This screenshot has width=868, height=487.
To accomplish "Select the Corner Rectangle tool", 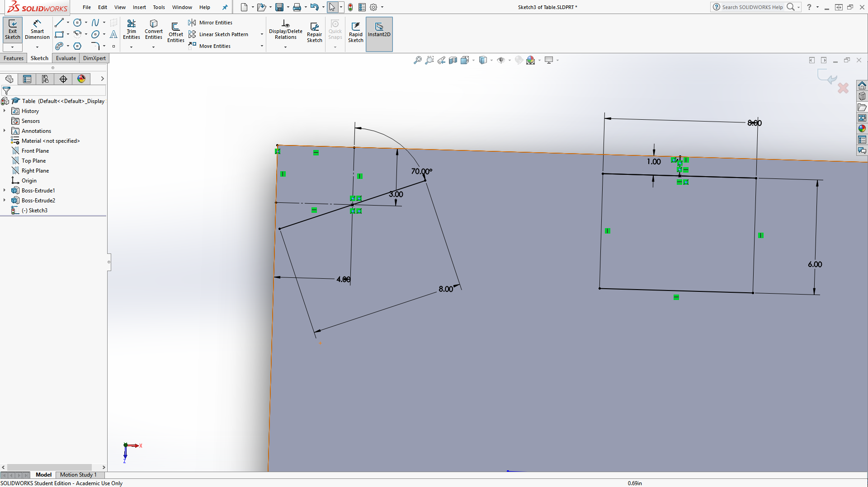I will pos(59,34).
